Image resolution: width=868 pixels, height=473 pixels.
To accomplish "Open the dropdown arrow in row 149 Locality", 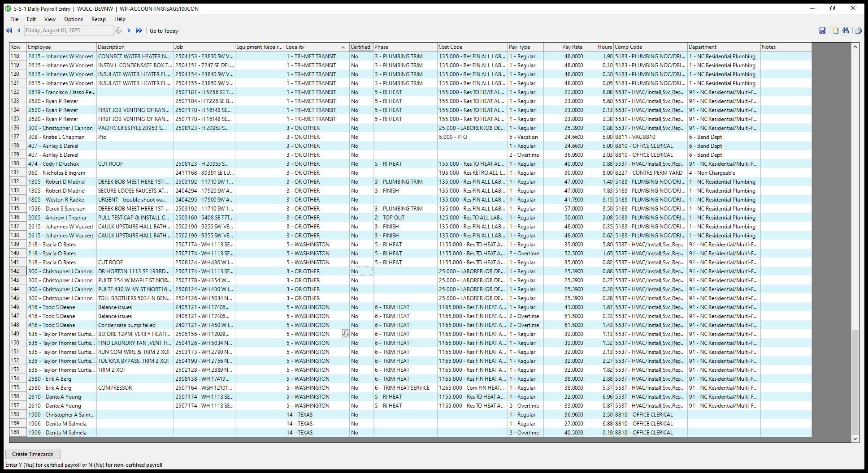I will tap(345, 334).
